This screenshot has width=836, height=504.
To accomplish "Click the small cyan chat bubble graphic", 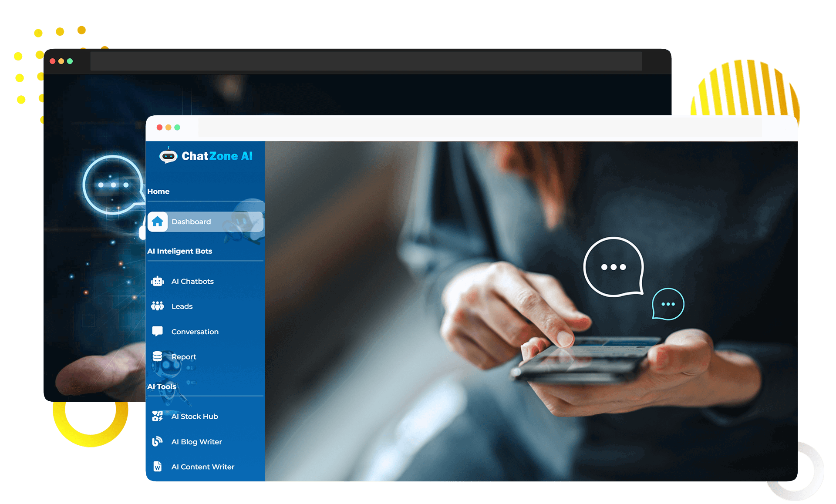I will coord(667,304).
